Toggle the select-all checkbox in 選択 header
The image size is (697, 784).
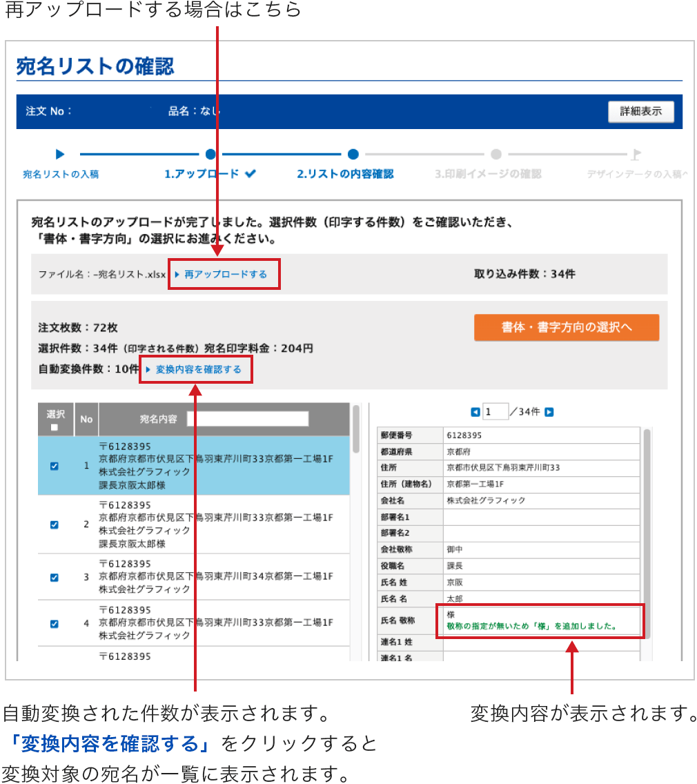(x=55, y=427)
